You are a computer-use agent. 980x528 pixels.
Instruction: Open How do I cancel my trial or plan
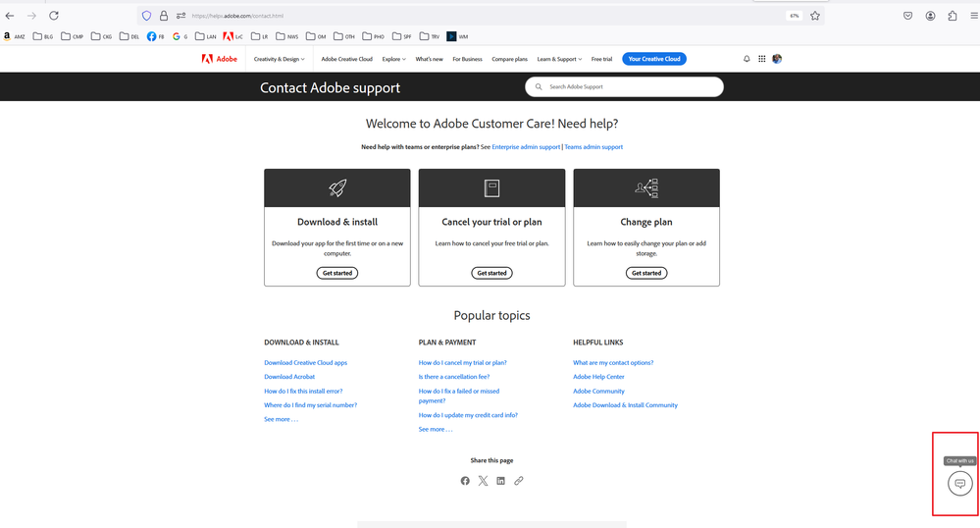pyautogui.click(x=462, y=363)
